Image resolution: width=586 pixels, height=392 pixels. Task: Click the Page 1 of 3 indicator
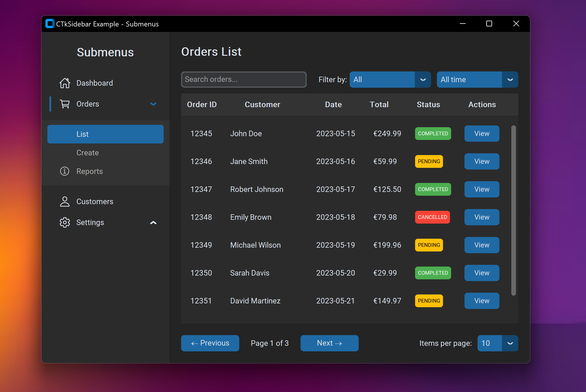pyautogui.click(x=270, y=343)
